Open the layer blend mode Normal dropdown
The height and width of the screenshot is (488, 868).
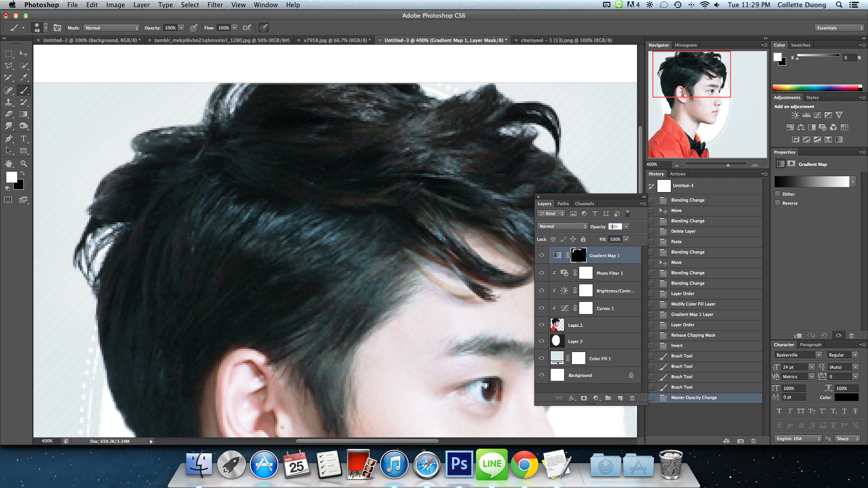[x=562, y=226]
